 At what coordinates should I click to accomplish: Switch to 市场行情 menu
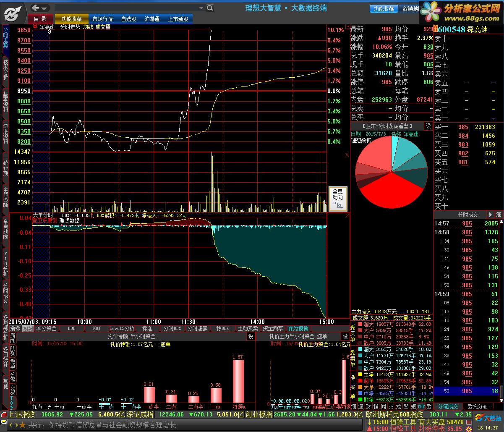(103, 19)
